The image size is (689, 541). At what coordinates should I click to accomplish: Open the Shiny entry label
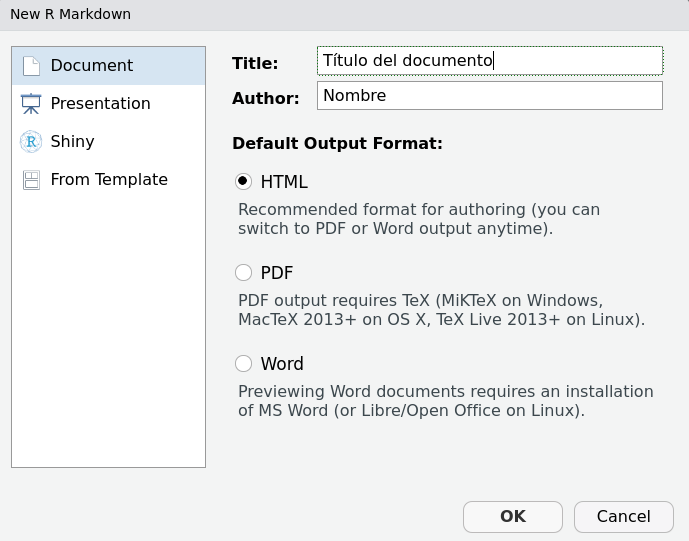click(x=72, y=142)
